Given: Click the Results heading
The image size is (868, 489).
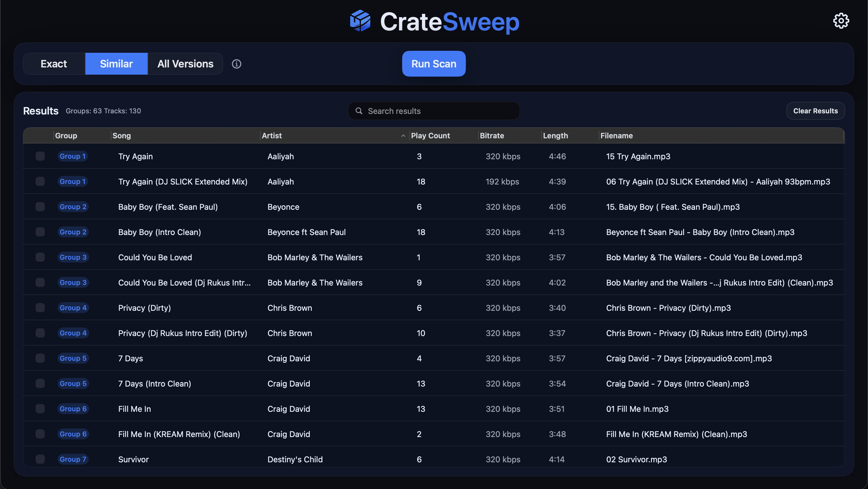Looking at the screenshot, I should [x=41, y=111].
